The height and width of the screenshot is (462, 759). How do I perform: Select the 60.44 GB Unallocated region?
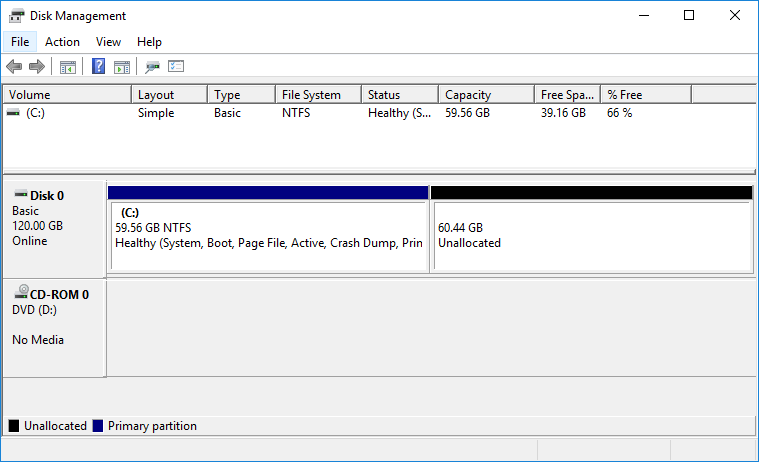pos(590,236)
